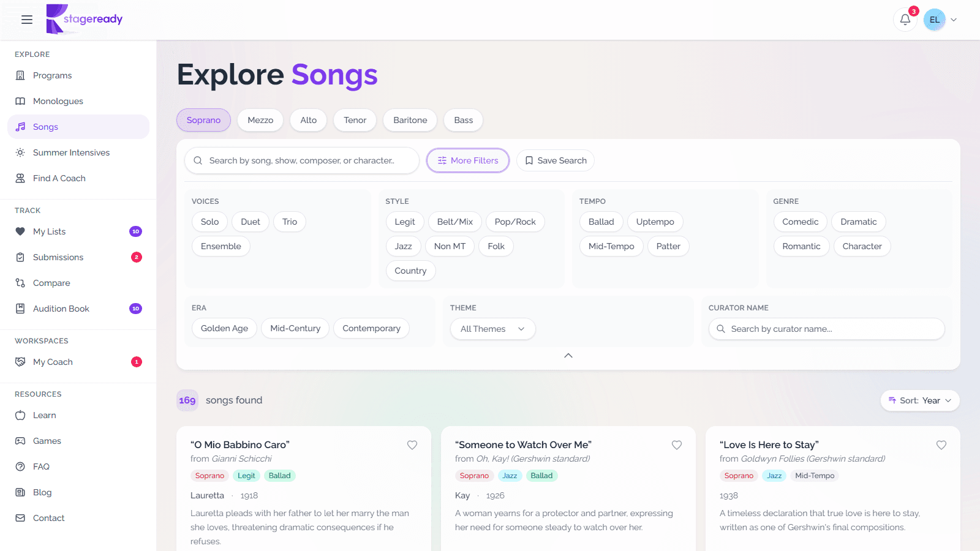Open Audition Book

[x=78, y=309]
